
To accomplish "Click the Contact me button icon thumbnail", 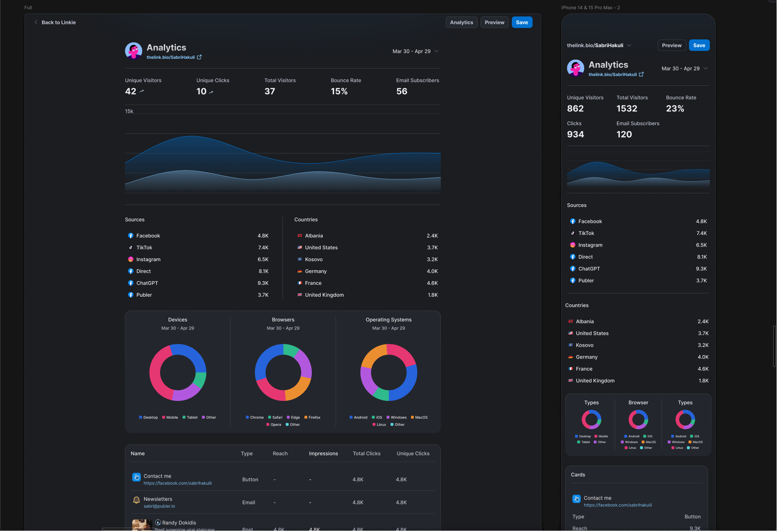I will pyautogui.click(x=137, y=477).
